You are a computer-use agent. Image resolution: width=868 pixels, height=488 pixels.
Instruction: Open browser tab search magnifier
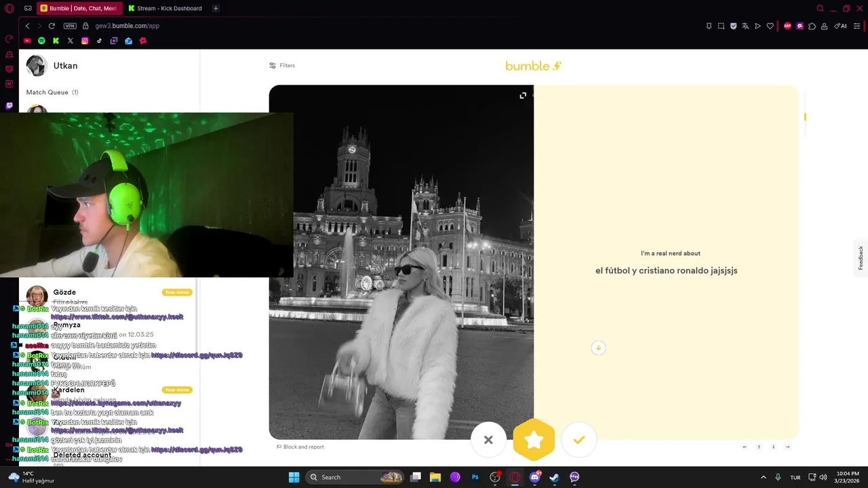click(820, 8)
